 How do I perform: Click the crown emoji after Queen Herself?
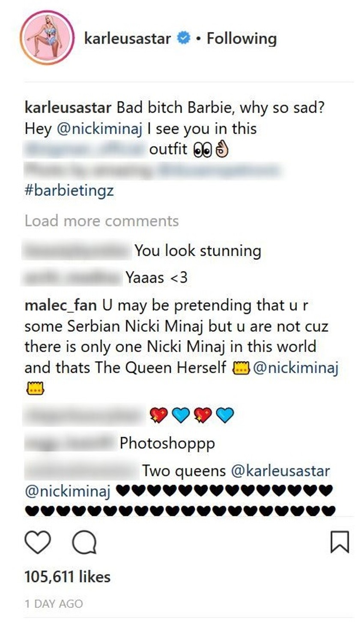click(x=241, y=368)
